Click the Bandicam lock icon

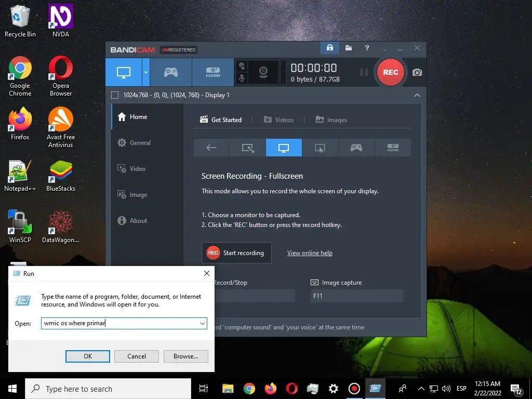point(330,48)
